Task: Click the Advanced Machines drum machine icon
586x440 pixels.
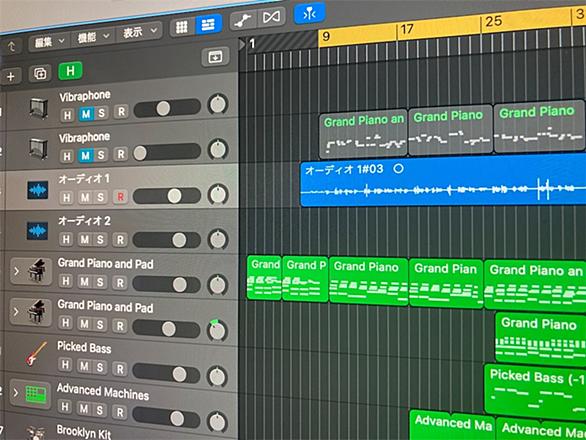Action: coord(36,395)
